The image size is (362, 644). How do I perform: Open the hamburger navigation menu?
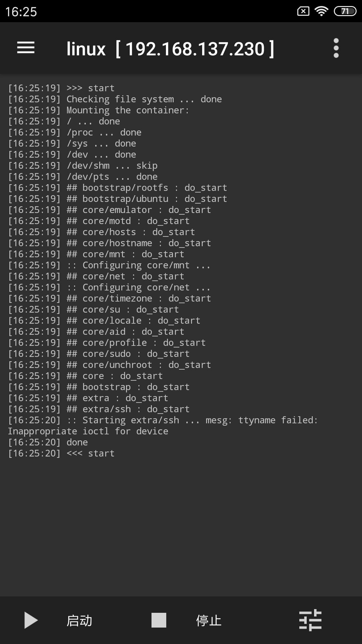26,48
